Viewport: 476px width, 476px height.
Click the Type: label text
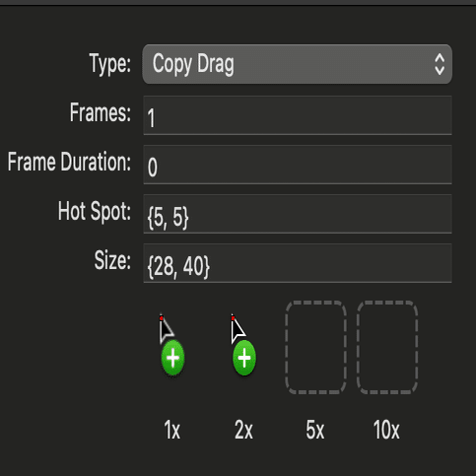coord(110,64)
